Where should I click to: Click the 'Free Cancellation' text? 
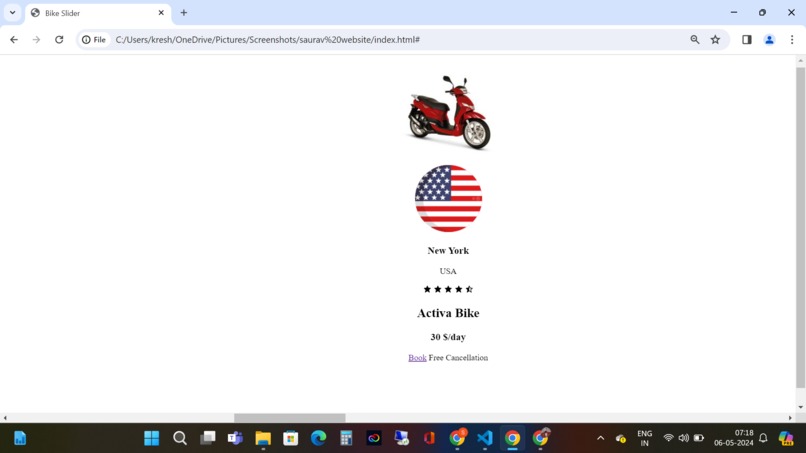[458, 358]
